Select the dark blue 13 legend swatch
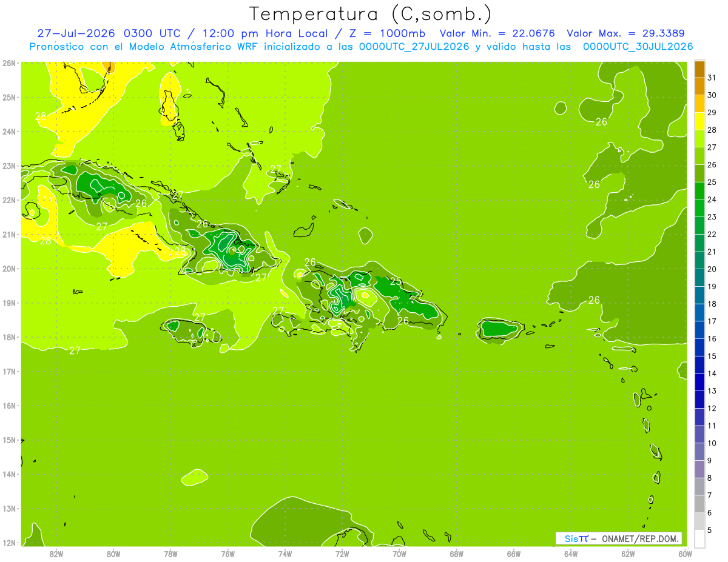Image resolution: width=728 pixels, height=562 pixels. [x=699, y=382]
